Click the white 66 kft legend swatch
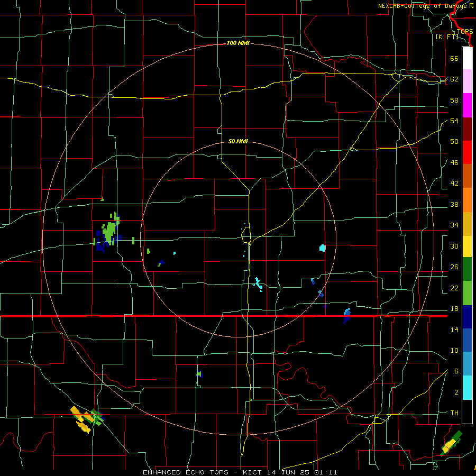This screenshot has width=476, height=476. pos(467,58)
